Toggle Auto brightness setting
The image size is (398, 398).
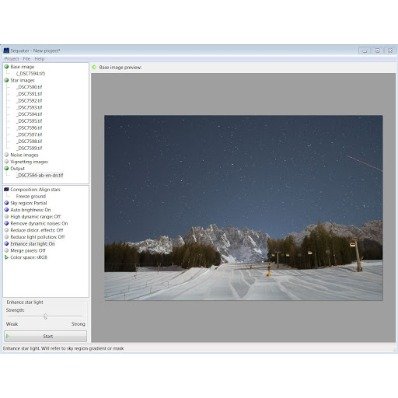pos(31,210)
